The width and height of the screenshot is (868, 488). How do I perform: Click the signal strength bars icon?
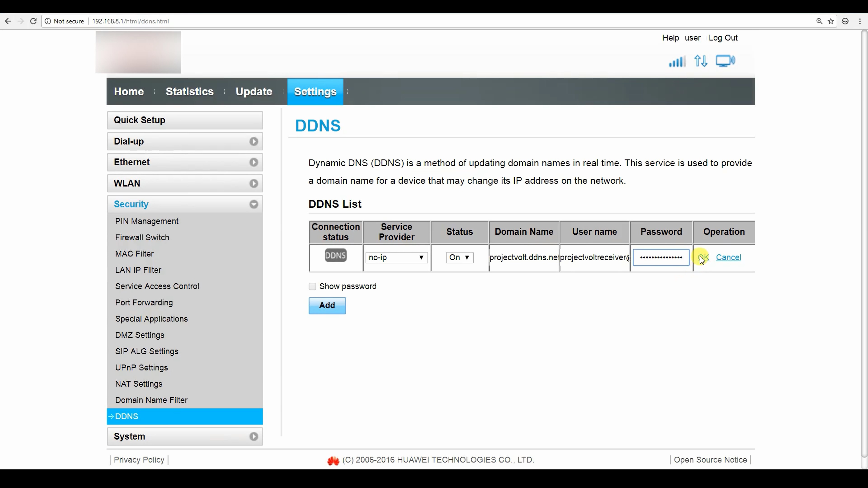coord(677,62)
